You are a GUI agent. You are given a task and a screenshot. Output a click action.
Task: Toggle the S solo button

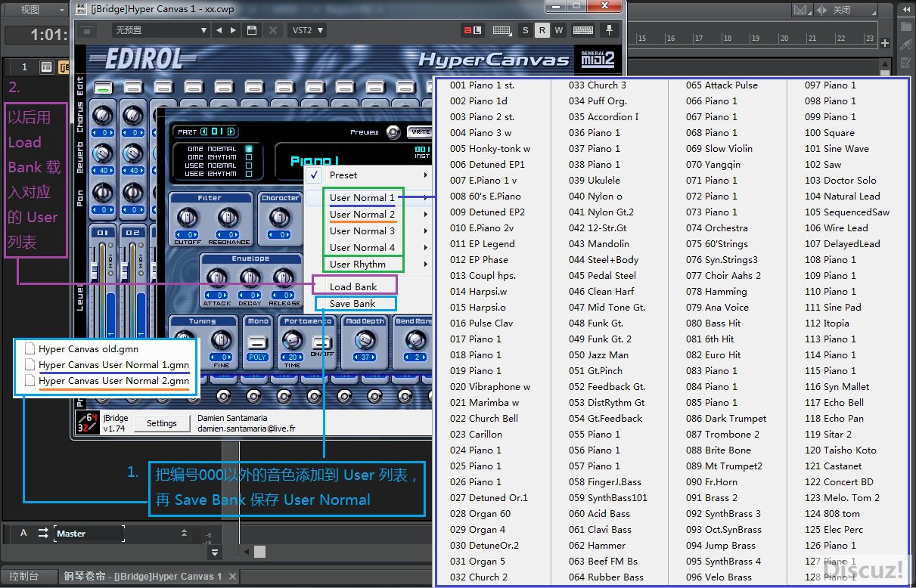(526, 30)
